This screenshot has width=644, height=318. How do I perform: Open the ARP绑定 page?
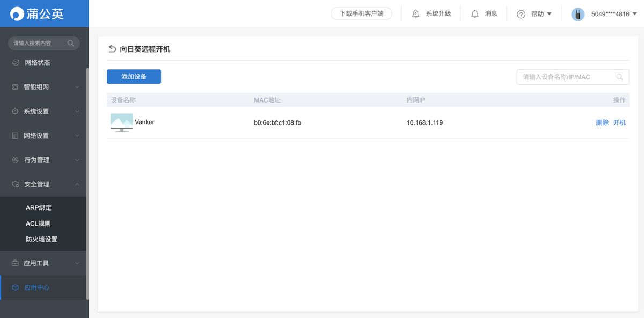[x=39, y=207]
